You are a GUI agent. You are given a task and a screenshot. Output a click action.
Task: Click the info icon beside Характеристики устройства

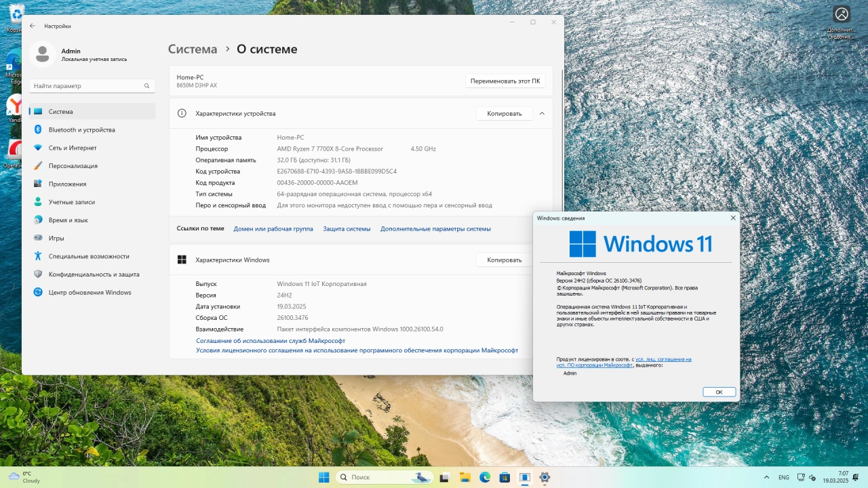tap(182, 113)
